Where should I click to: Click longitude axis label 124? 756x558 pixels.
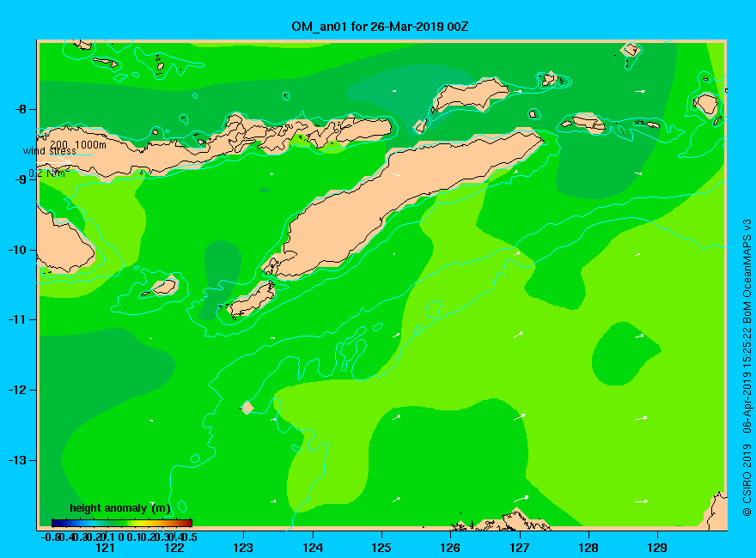coord(313,548)
